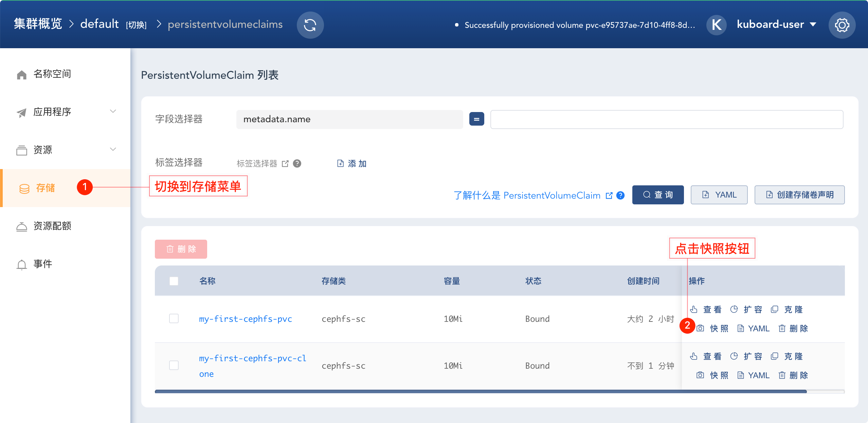Open settings gear in top bar
Viewport: 868px width, 423px height.
click(842, 25)
